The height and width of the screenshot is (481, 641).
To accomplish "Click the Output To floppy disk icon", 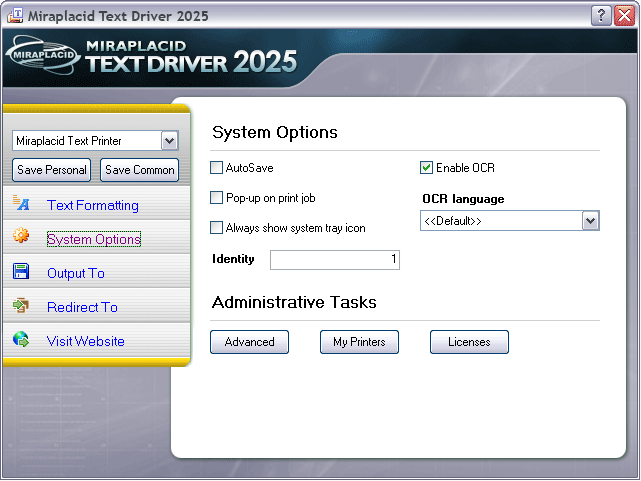I will point(21,271).
